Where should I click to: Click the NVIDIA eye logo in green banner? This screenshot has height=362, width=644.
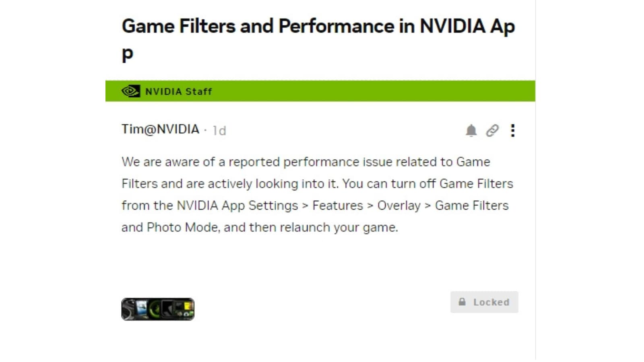(130, 91)
